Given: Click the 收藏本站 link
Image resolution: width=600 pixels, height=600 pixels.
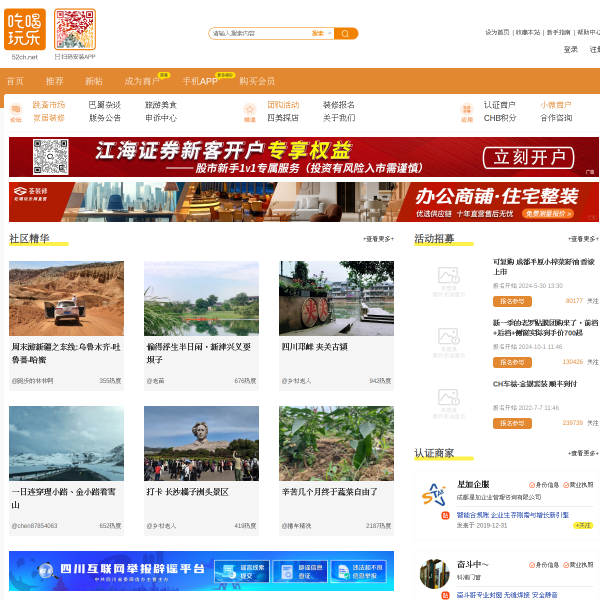Looking at the screenshot, I should (528, 33).
